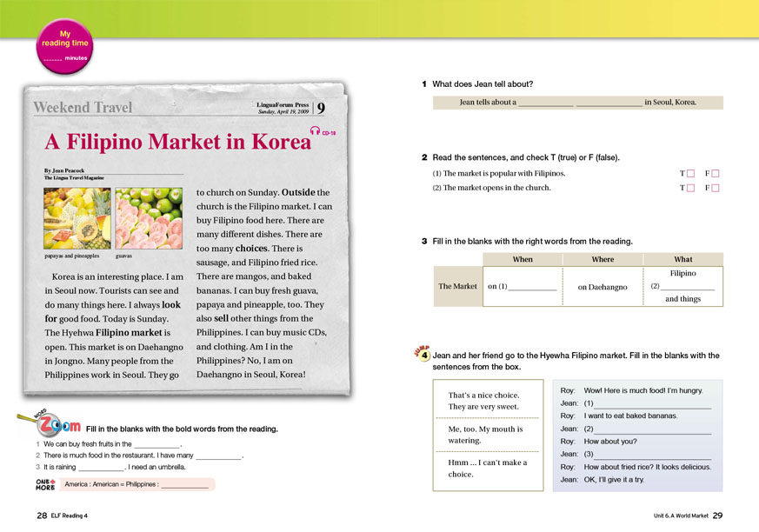Image resolution: width=759 pixels, height=532 pixels.
Task: Check the T box for sentence (2)
Action: click(690, 188)
